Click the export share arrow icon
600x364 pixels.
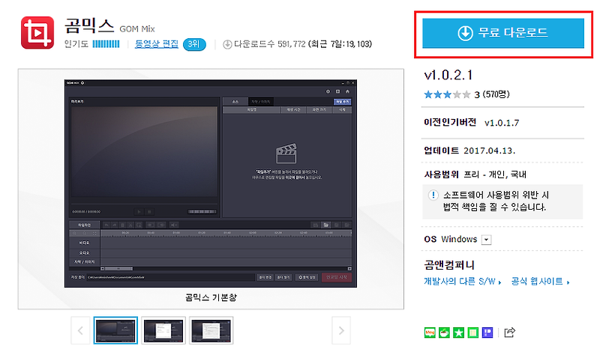(510, 333)
